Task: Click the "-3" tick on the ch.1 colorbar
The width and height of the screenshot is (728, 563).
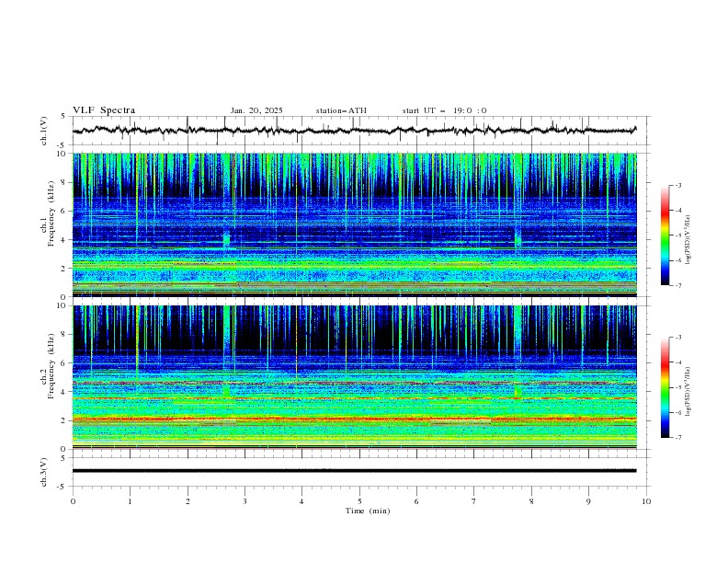Action: click(x=677, y=185)
